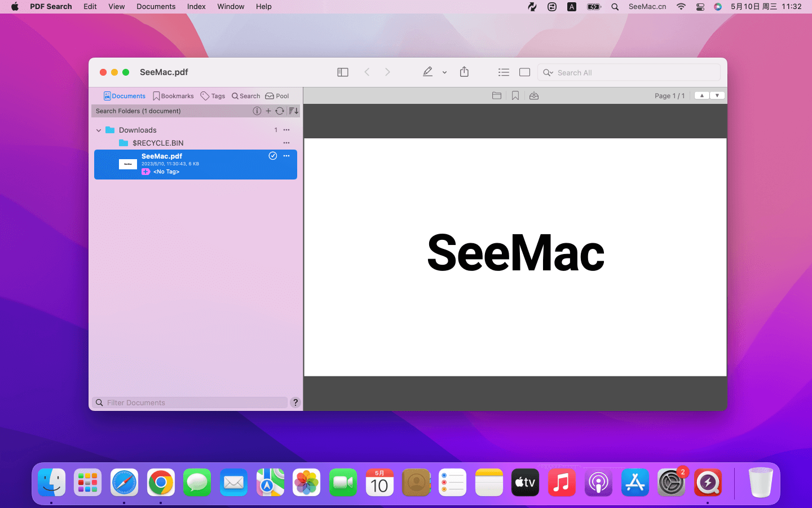The image size is (812, 508).
Task: Open the markup tool dropdown arrow
Action: (445, 73)
